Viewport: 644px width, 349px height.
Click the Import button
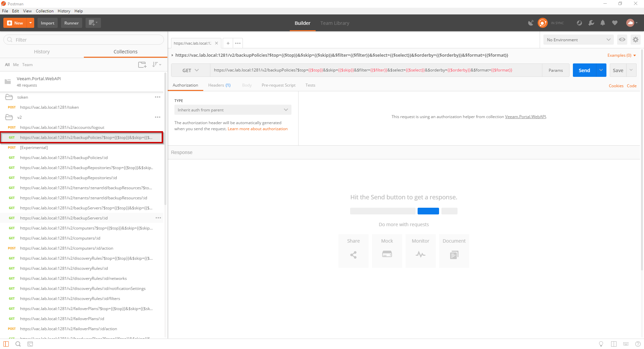(x=48, y=23)
